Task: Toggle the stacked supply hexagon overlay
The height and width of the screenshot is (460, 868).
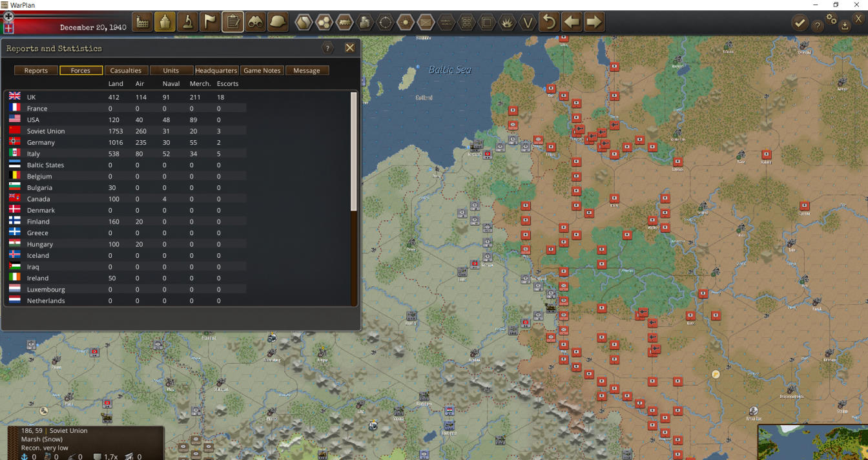Action: 365,23
